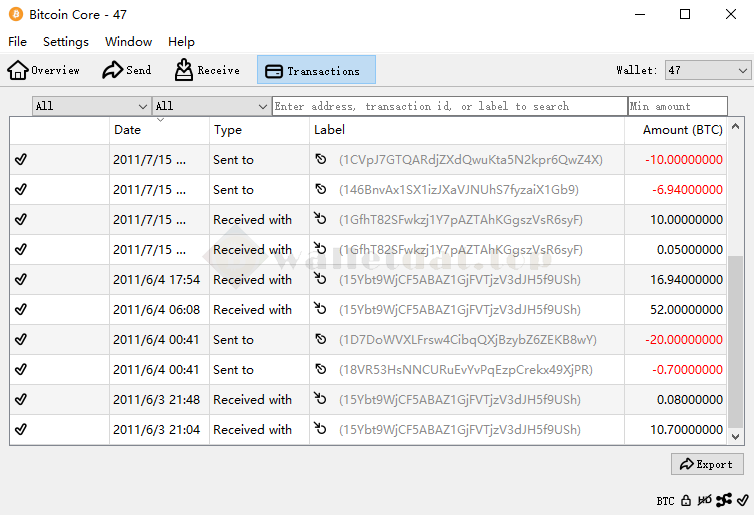Open the transaction type filter dropdown
This screenshot has height=515, width=754.
[x=211, y=106]
